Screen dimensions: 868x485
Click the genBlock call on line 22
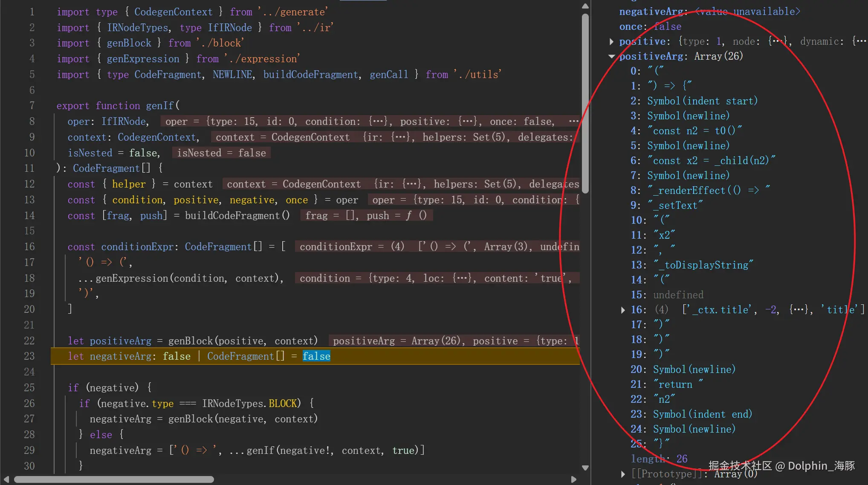pyautogui.click(x=190, y=341)
